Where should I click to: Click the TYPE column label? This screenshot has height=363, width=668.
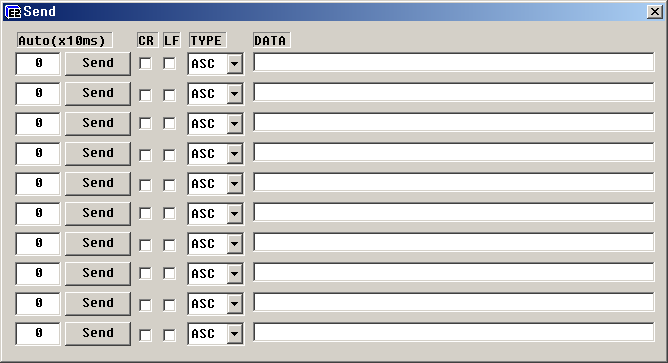pos(207,40)
